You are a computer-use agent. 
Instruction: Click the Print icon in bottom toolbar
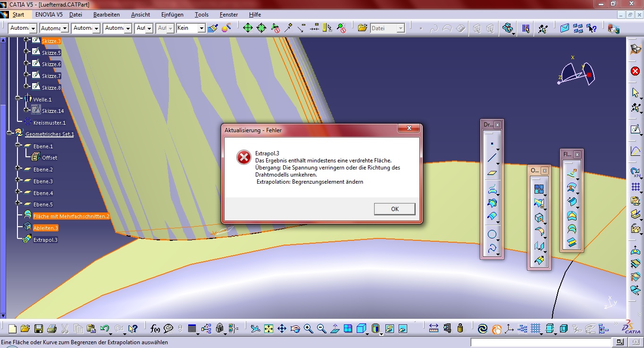(x=52, y=328)
